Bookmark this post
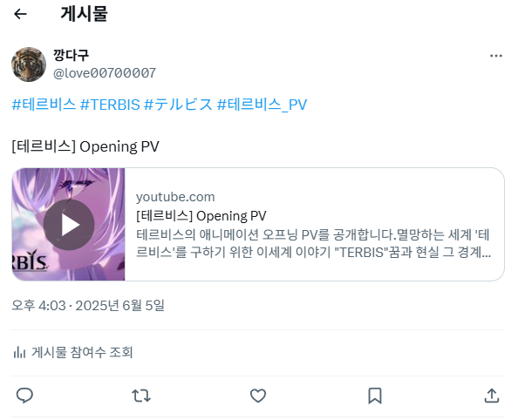 [375, 396]
